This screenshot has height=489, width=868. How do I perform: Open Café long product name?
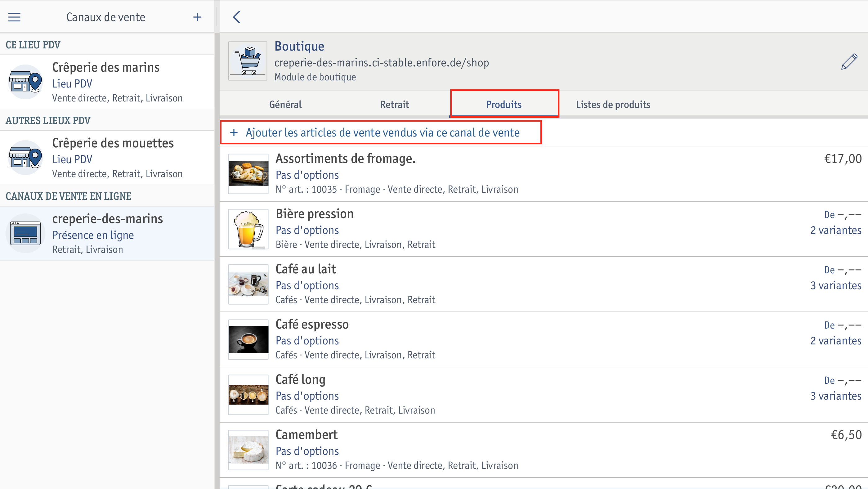300,379
